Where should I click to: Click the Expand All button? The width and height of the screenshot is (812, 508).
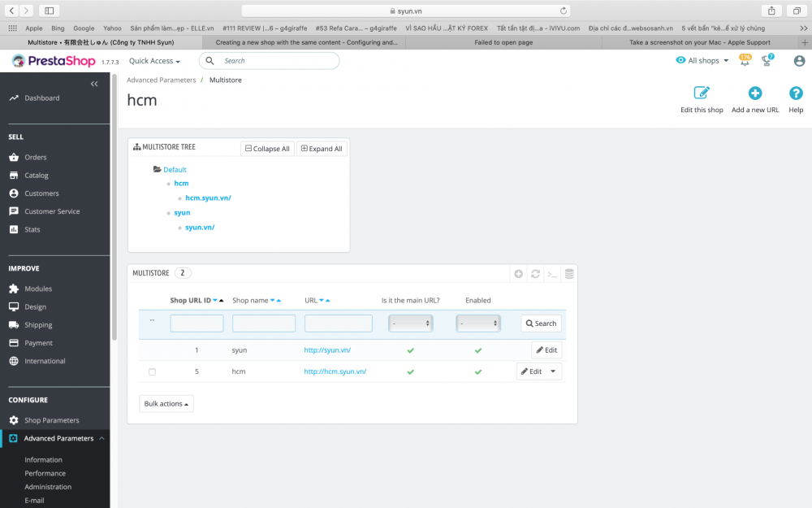point(322,149)
